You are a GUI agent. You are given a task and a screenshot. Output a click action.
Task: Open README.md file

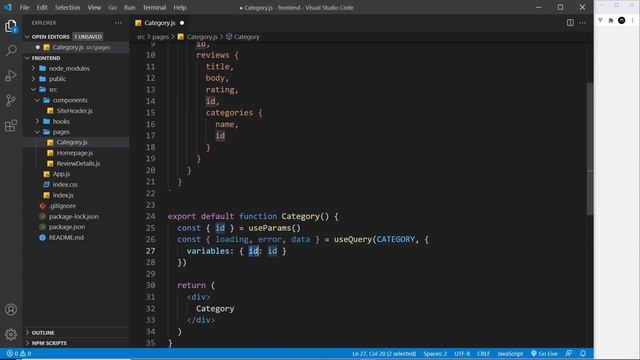click(66, 238)
